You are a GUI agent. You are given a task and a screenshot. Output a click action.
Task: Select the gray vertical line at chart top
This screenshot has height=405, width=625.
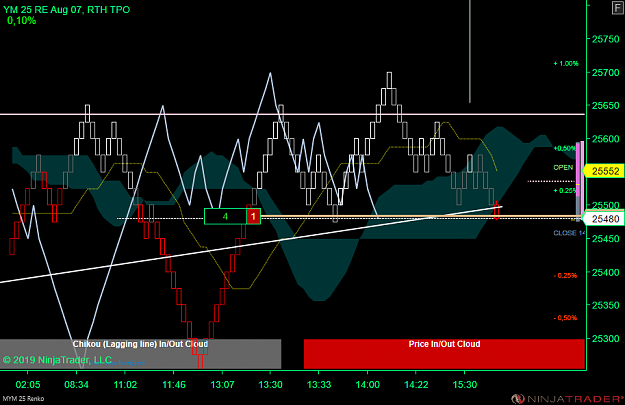coord(470,51)
